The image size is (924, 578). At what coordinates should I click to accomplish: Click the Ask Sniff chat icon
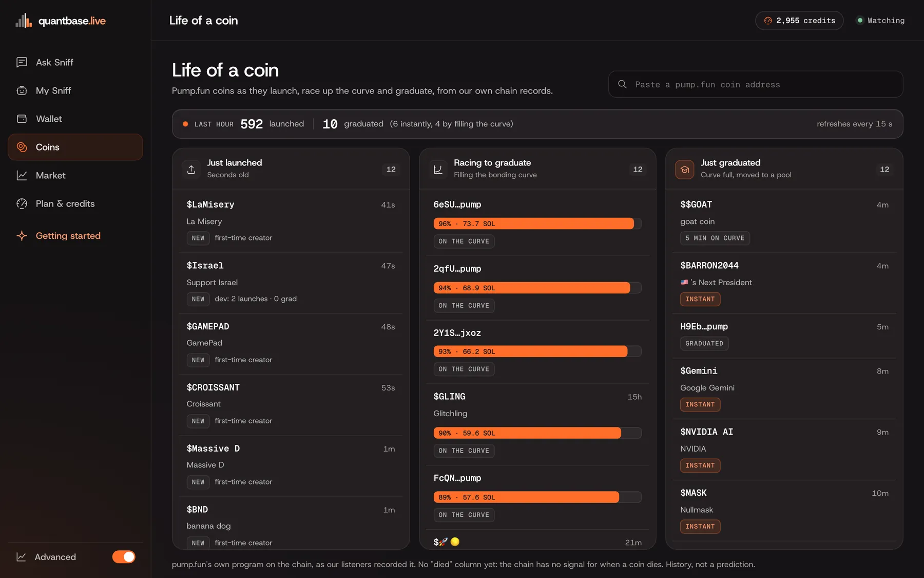22,62
